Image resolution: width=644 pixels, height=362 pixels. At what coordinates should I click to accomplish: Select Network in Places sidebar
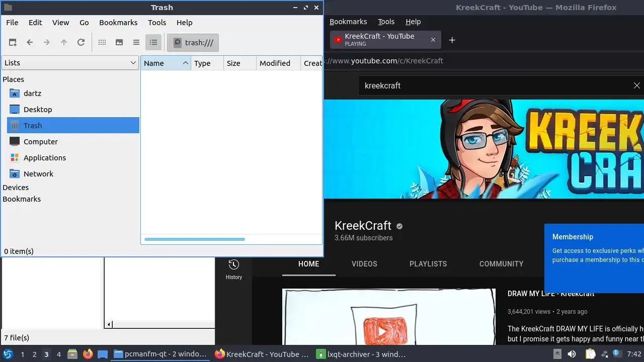tap(73, 174)
